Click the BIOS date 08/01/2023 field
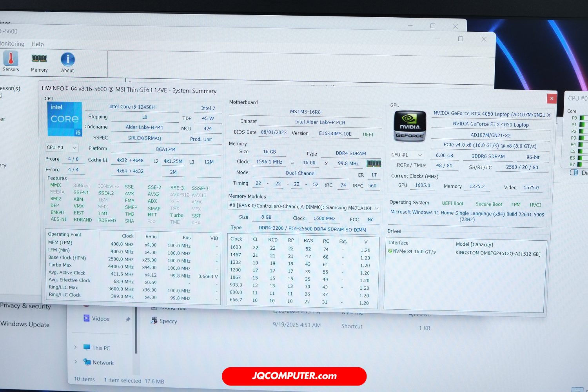The height and width of the screenshot is (392, 588). pos(274,132)
